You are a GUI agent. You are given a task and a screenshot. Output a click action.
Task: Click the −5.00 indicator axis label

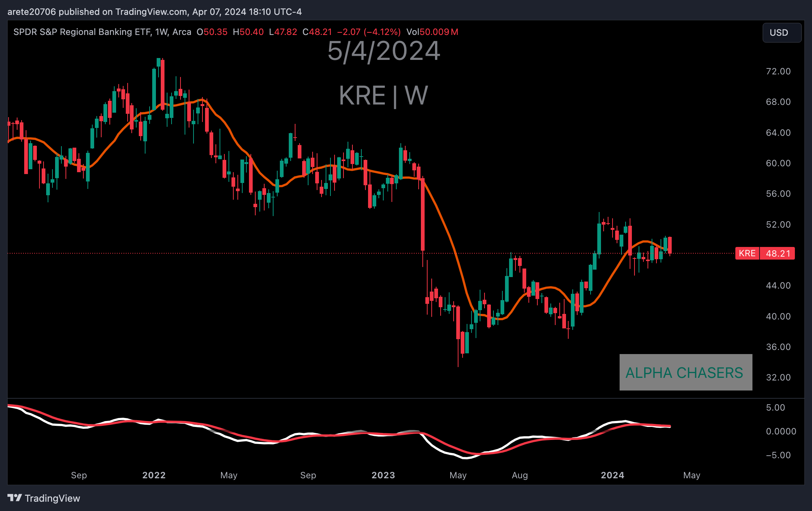[x=778, y=455]
